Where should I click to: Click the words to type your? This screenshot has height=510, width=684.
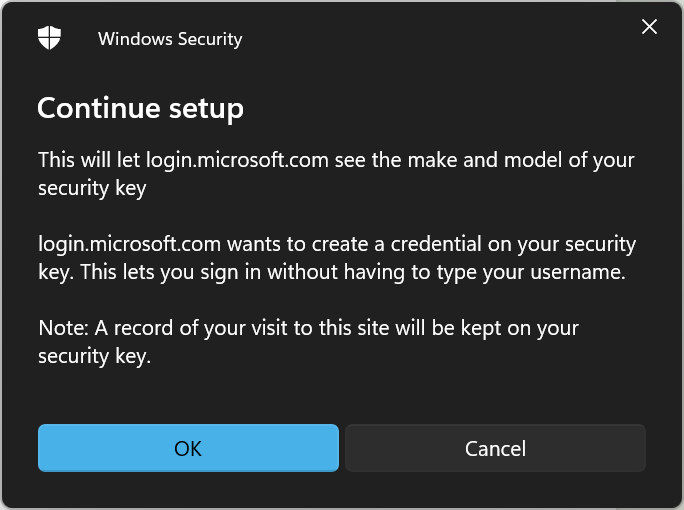coord(468,272)
